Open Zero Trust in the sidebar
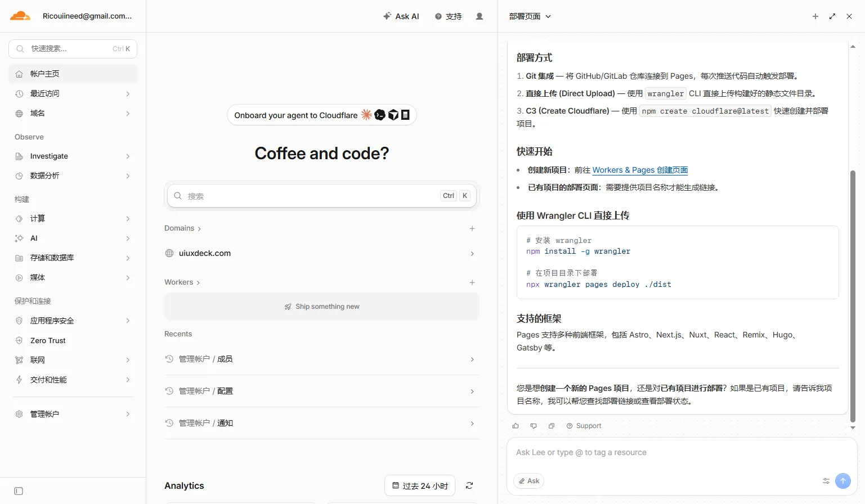Viewport: 865px width, 504px height. click(73, 340)
